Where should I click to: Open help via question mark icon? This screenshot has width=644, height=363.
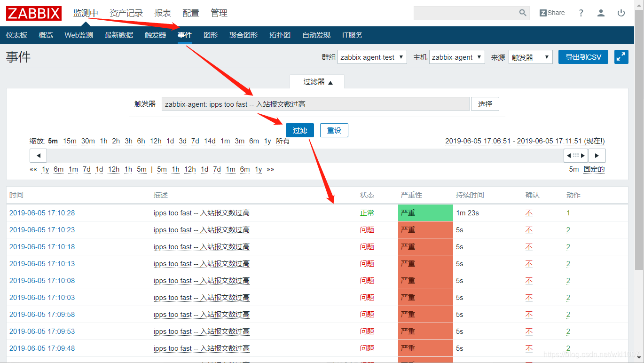pyautogui.click(x=581, y=13)
